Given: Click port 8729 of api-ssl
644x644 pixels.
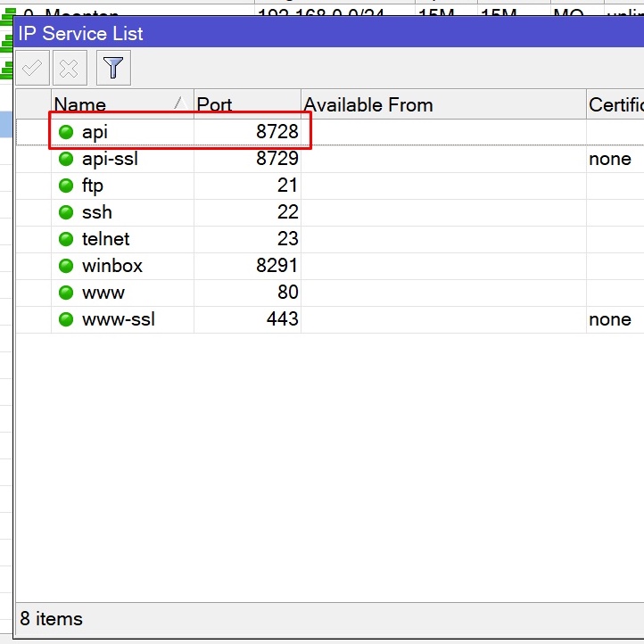Looking at the screenshot, I should [x=277, y=160].
